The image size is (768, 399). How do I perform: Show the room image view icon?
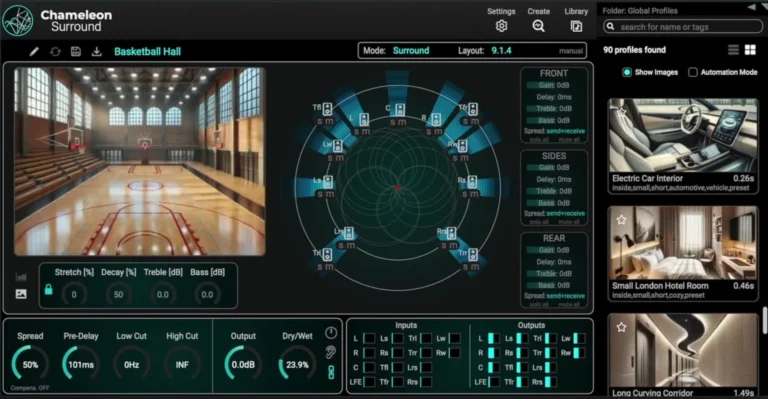(x=21, y=294)
